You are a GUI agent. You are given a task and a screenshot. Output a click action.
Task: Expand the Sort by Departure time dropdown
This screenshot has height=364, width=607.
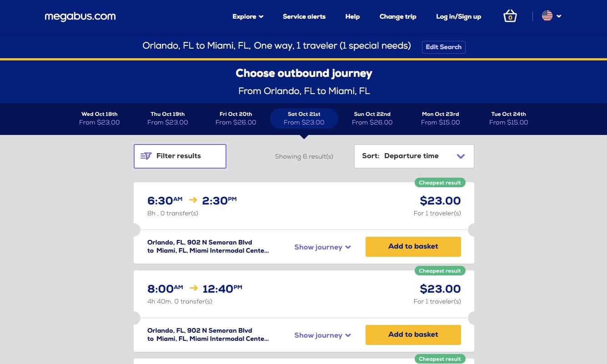click(414, 156)
